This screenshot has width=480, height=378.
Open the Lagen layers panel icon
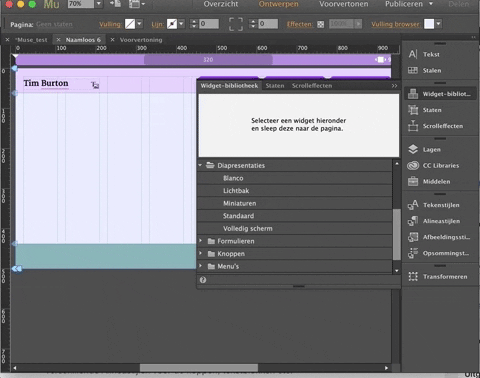coord(413,149)
